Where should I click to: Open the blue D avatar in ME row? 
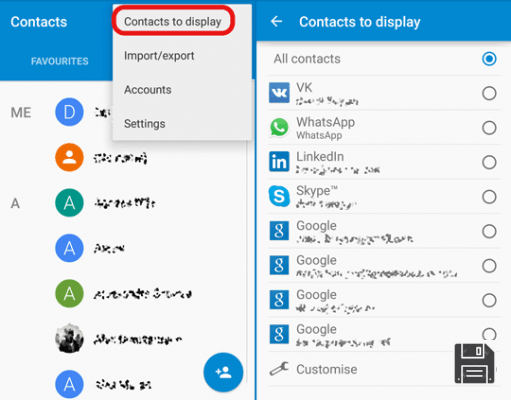click(69, 112)
